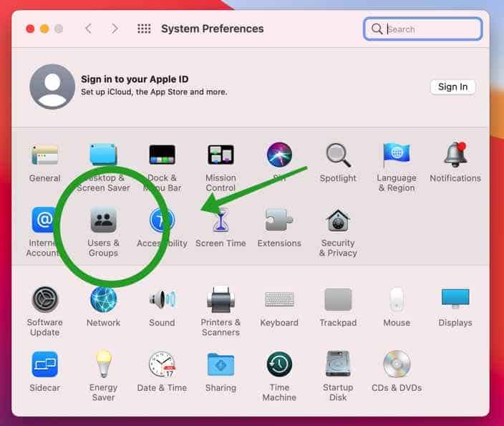504x426 pixels.
Task: Open Time Machine preferences
Action: 279,364
